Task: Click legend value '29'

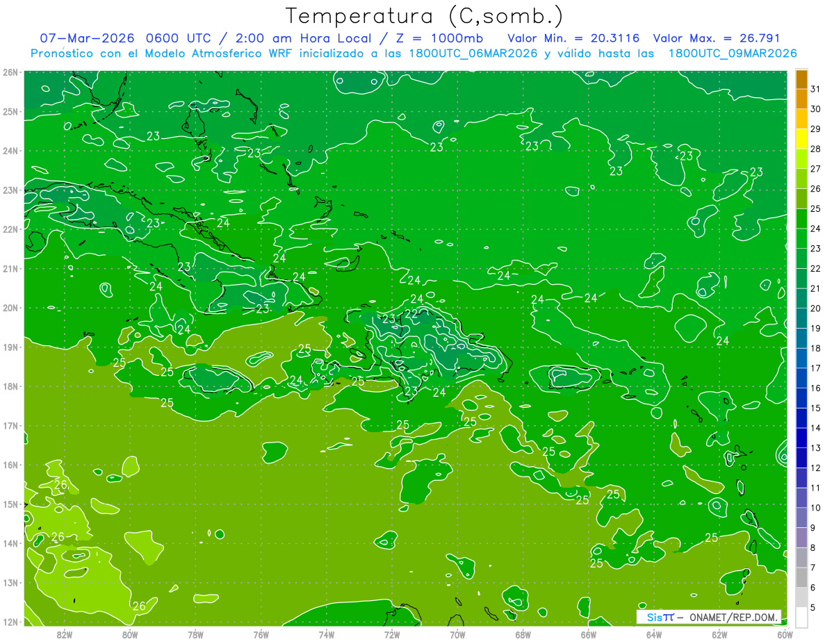Action: [x=816, y=129]
